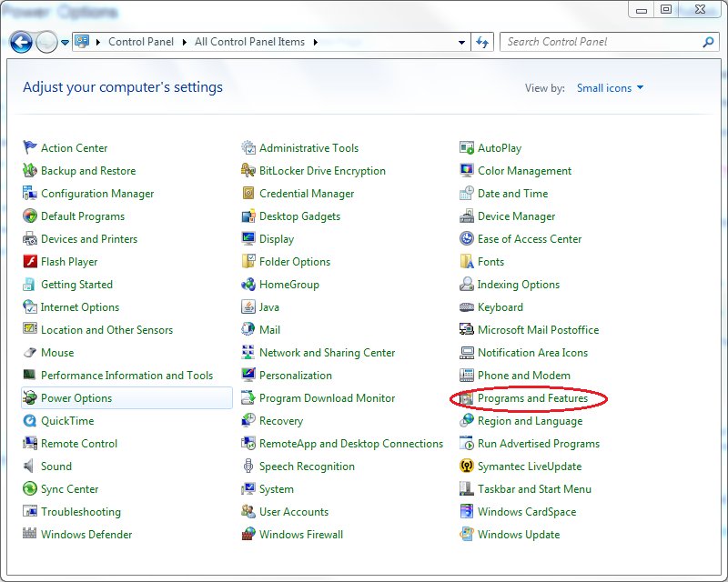728x582 pixels.
Task: Expand the recent pages arrow beside Forward
Action: [65, 42]
